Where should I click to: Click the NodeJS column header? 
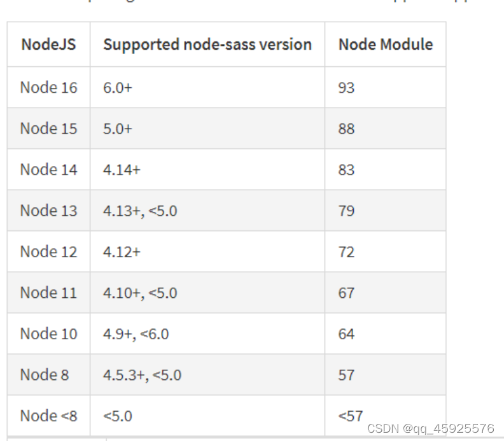[48, 45]
